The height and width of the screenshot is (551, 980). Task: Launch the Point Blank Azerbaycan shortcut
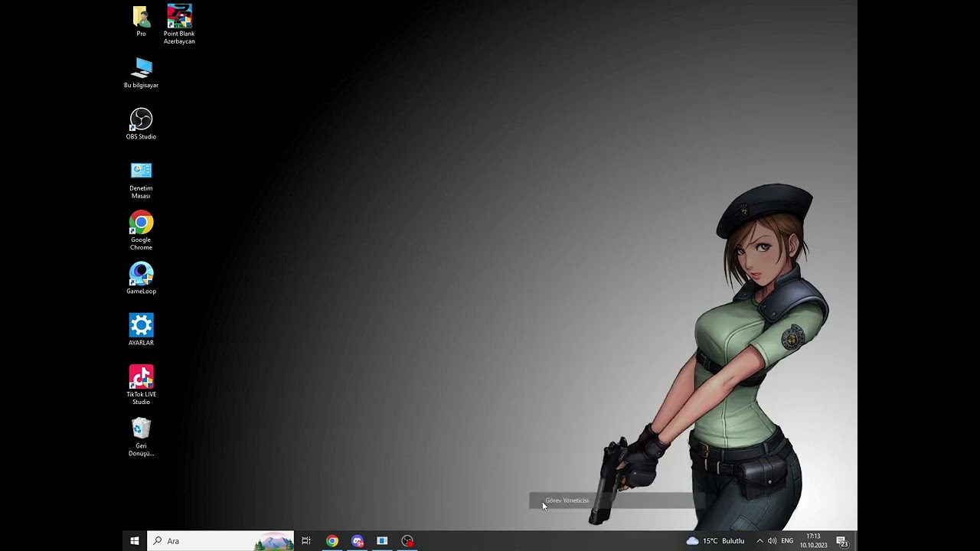click(179, 24)
